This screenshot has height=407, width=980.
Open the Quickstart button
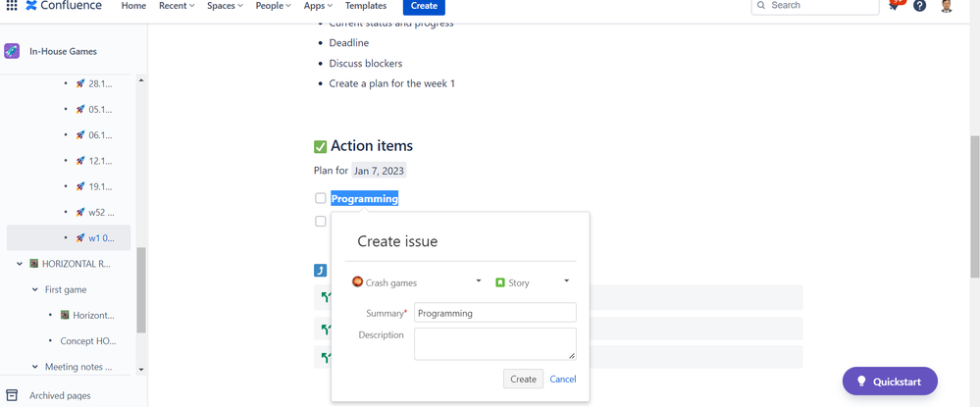[890, 382]
